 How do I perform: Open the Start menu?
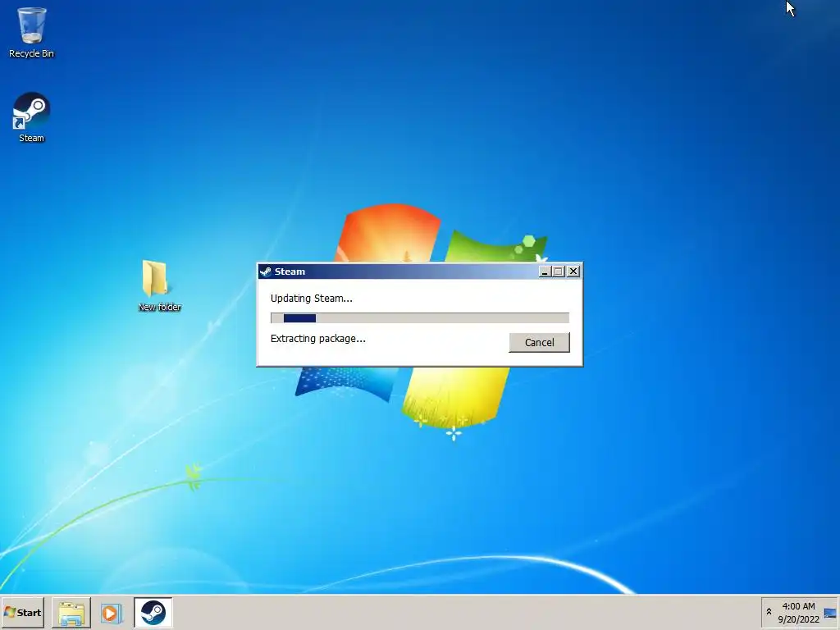22,612
